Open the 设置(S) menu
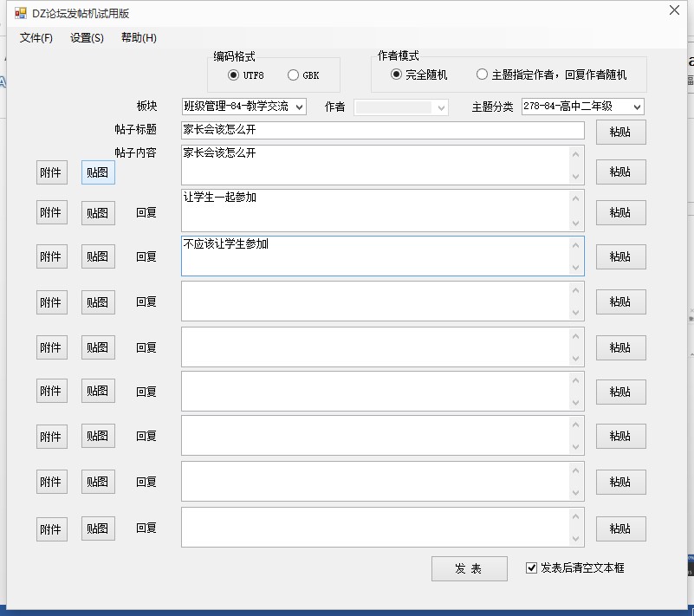Screen dimensions: 694x616 (87, 38)
